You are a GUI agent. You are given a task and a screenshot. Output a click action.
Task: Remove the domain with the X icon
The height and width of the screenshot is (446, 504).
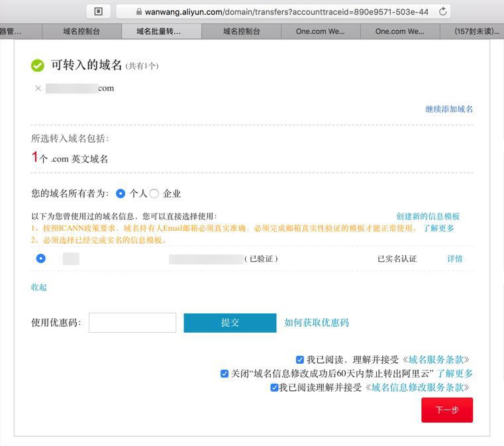pyautogui.click(x=38, y=88)
